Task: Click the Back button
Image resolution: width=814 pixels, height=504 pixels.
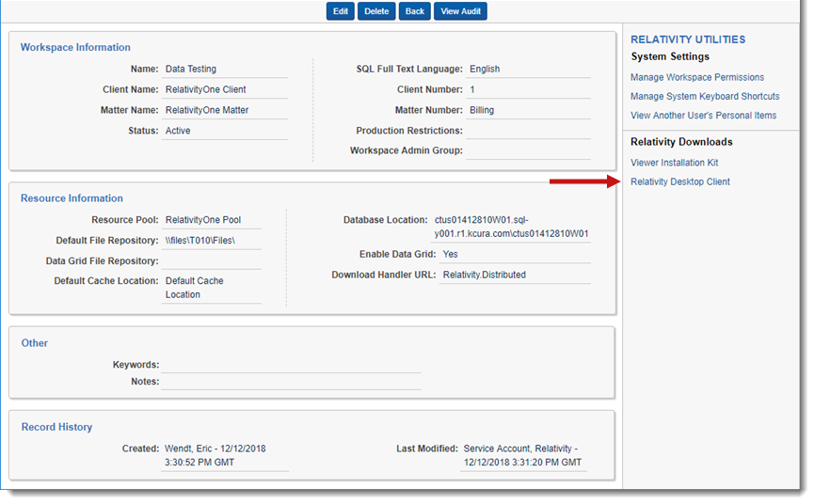Action: click(x=414, y=11)
